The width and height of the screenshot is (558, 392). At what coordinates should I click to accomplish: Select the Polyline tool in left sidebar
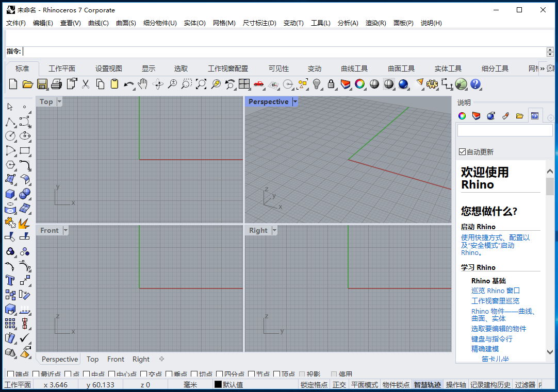point(10,122)
